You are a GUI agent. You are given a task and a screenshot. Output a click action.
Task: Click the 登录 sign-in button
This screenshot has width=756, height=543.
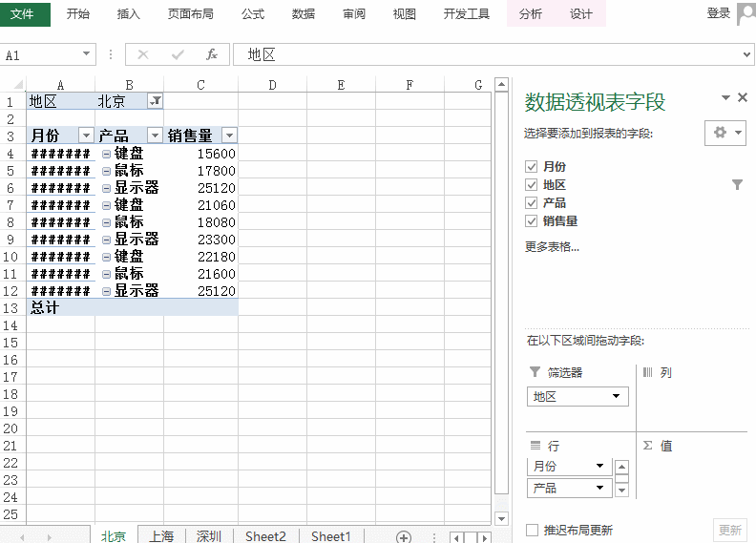(719, 13)
